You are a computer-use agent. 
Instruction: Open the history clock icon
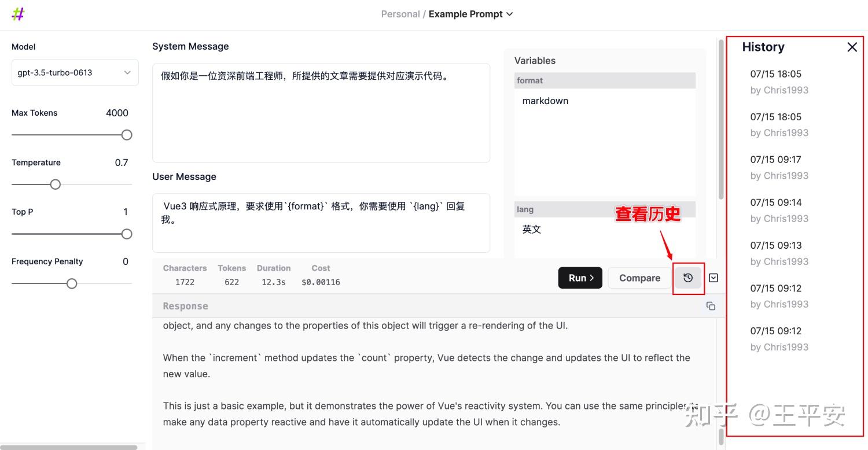(x=688, y=278)
